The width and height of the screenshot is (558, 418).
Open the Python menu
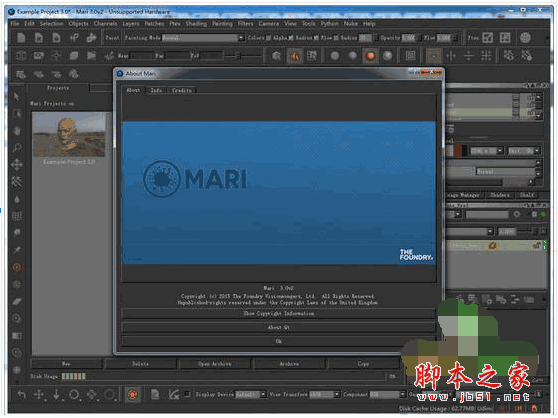330,24
